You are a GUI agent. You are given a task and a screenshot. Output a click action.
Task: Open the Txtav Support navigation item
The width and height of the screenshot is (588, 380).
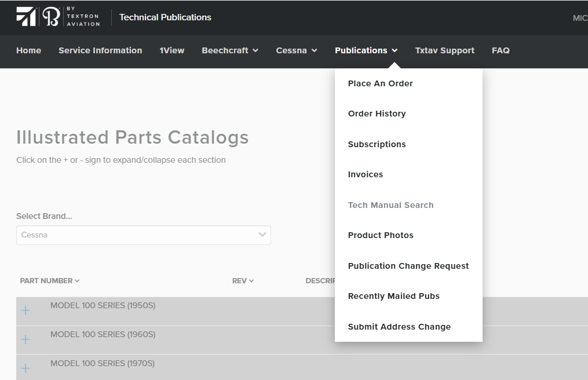(x=444, y=50)
